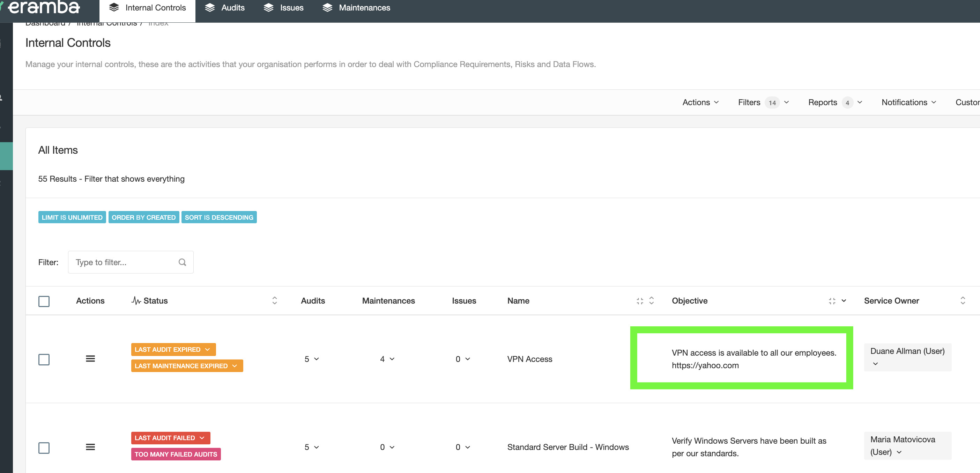Screen dimensions: 980x473
Task: Click the Reports count badge 4
Action: [847, 102]
